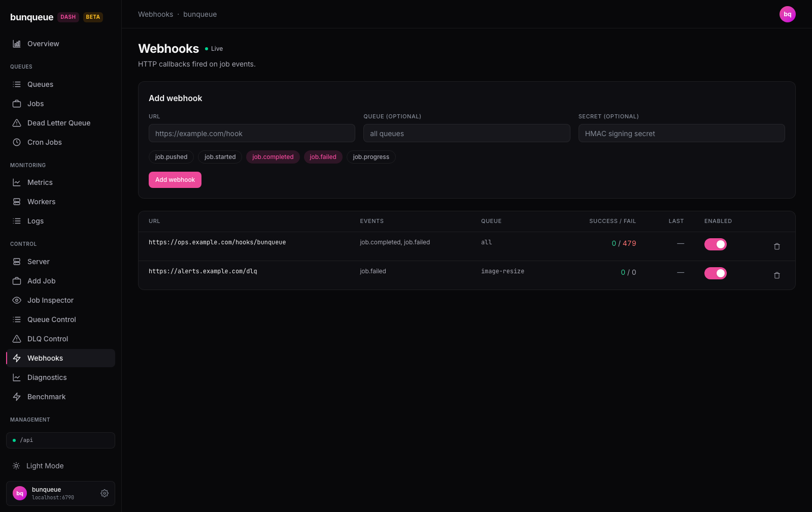This screenshot has height=512, width=812.
Task: Click the Logs list icon
Action: [17, 221]
